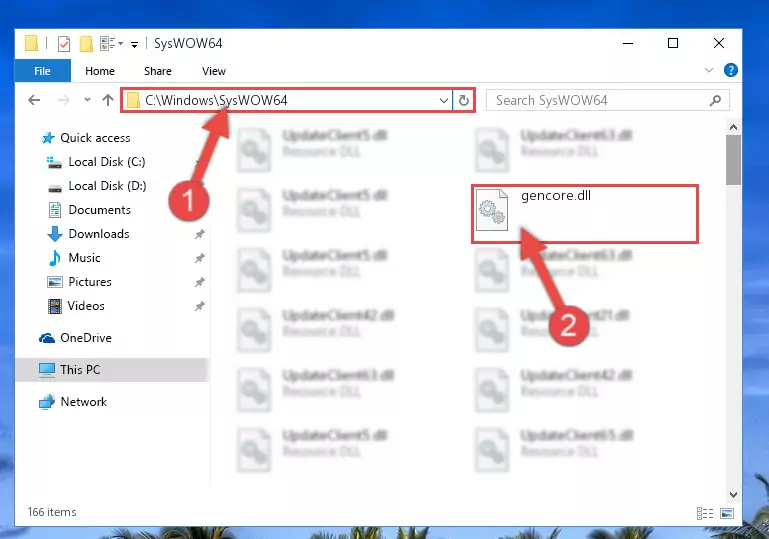Image resolution: width=769 pixels, height=539 pixels.
Task: Switch to details view layout icon
Action: (705, 513)
